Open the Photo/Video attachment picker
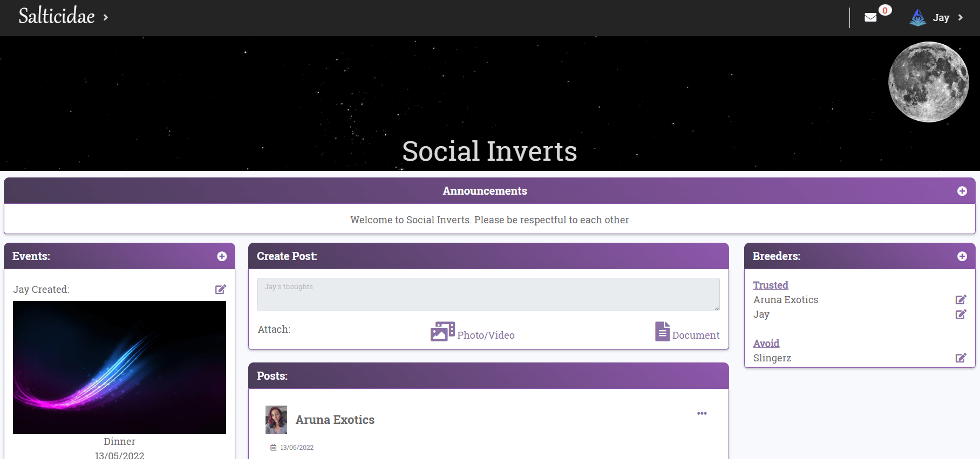 (x=472, y=332)
